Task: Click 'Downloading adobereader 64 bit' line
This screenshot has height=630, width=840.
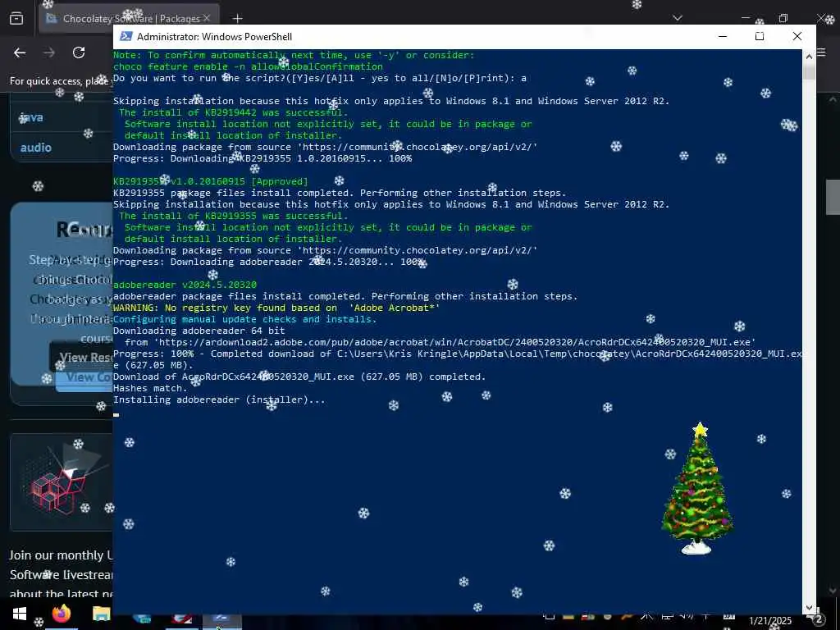Action: click(x=199, y=331)
